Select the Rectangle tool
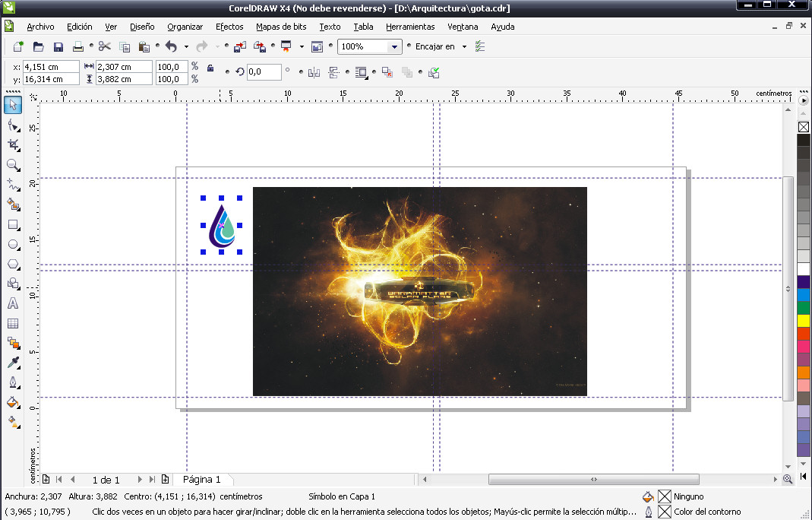Screen dimensions: 812x520 (13, 224)
